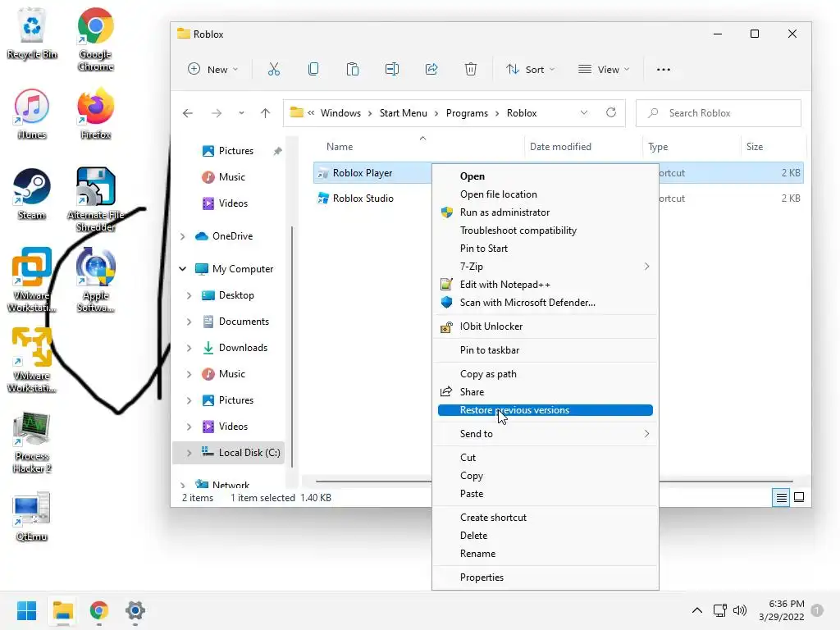Switch to large thumbnails view icon

[799, 497]
